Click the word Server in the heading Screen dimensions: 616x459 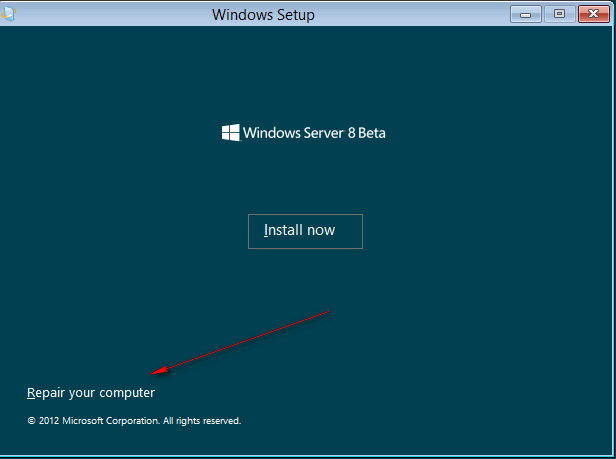click(x=317, y=132)
